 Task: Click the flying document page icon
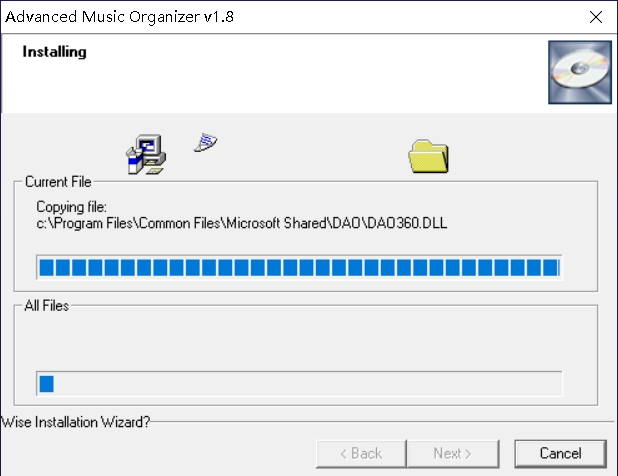tap(205, 142)
